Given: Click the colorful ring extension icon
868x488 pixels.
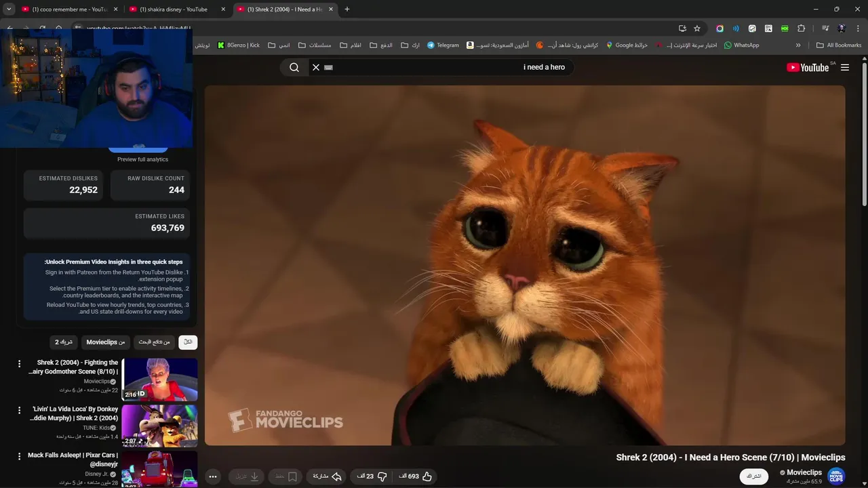Looking at the screenshot, I should click(719, 28).
